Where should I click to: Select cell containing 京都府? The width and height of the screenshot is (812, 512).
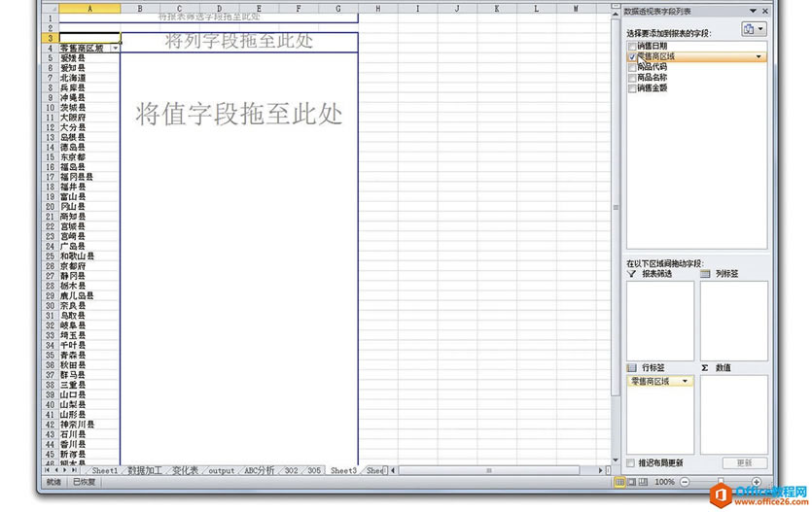click(89, 266)
